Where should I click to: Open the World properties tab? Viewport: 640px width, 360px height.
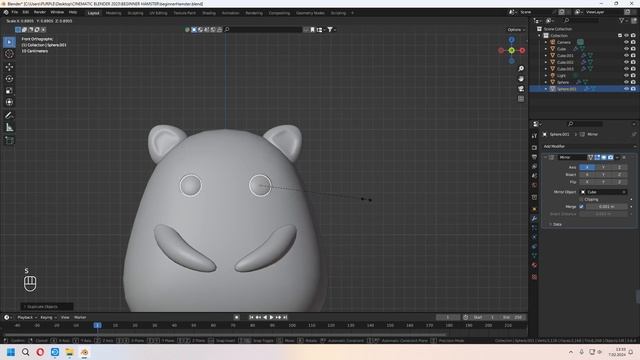[534, 185]
